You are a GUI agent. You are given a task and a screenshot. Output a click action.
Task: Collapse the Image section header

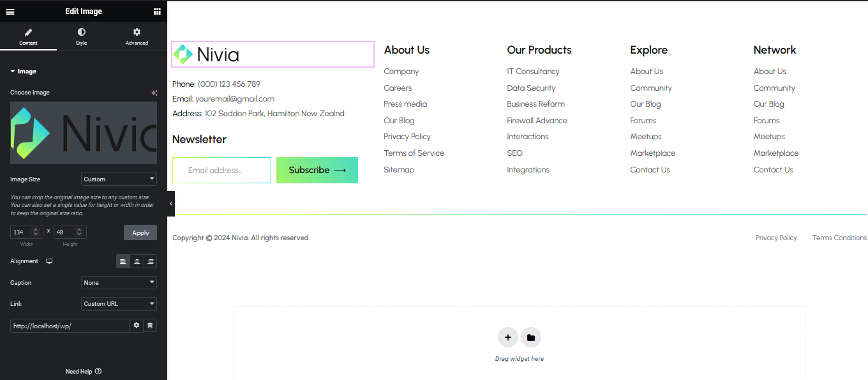coord(24,72)
